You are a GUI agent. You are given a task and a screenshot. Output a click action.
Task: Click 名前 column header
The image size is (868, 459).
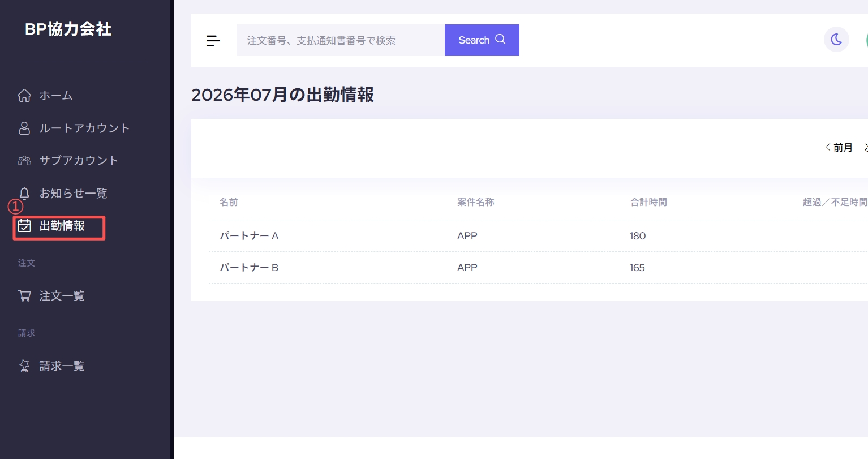click(x=229, y=202)
